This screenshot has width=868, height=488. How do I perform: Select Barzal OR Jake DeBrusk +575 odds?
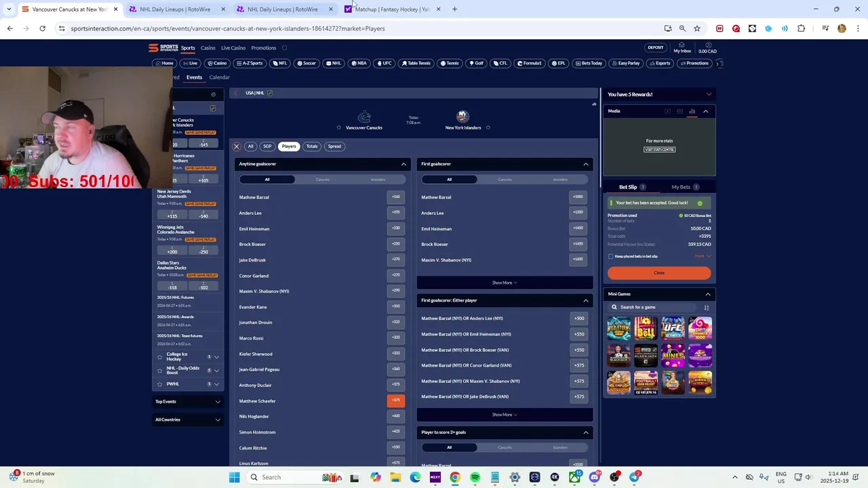pos(578,396)
